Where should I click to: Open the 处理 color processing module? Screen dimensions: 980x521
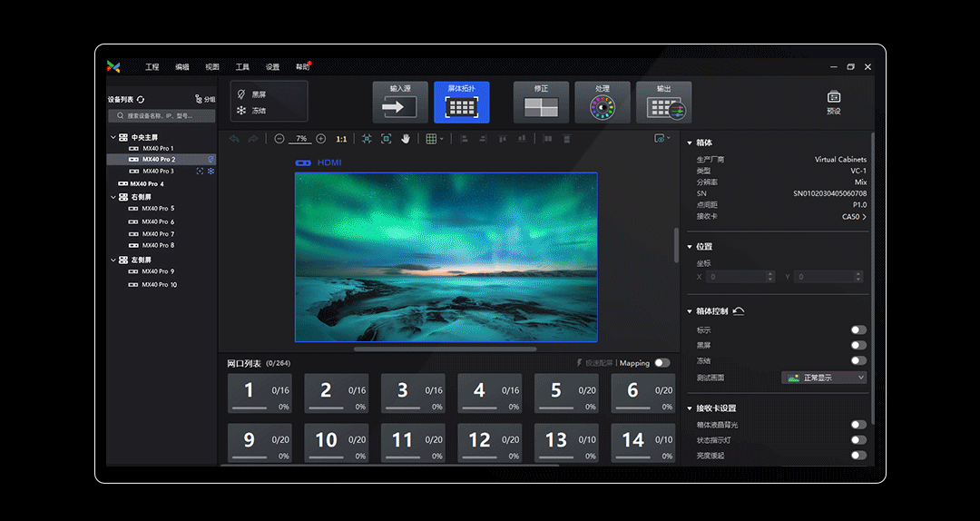pyautogui.click(x=603, y=103)
